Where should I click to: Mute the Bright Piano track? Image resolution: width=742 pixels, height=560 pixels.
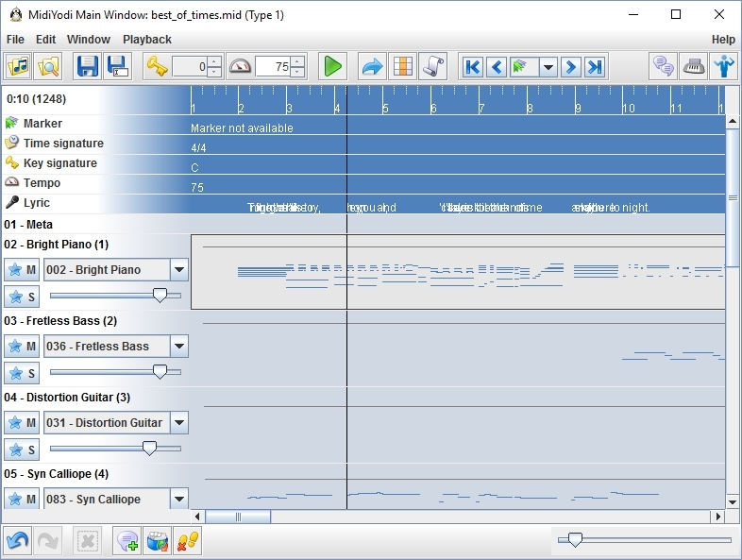(22, 270)
